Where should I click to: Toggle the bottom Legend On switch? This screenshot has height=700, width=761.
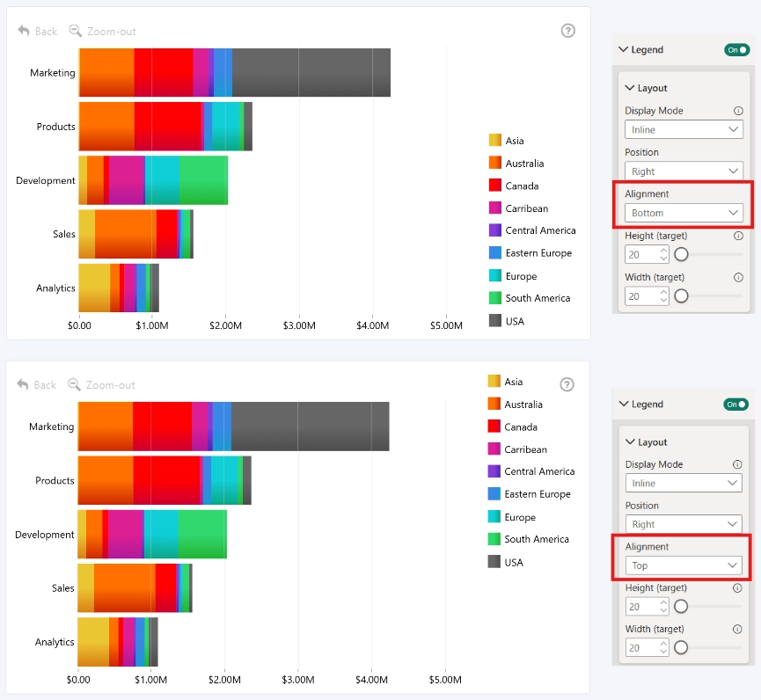[x=735, y=405]
